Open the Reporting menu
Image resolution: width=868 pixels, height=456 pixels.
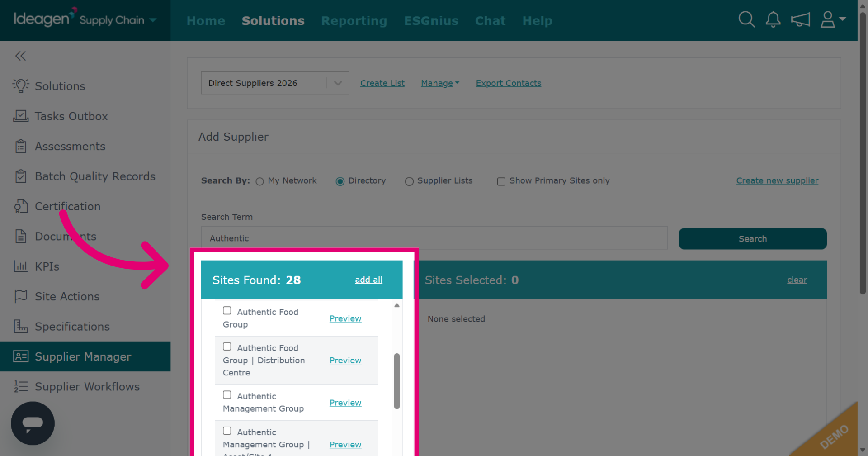[x=354, y=21]
